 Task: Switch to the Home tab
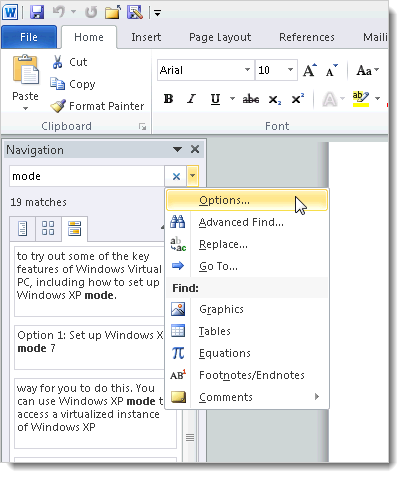[89, 37]
